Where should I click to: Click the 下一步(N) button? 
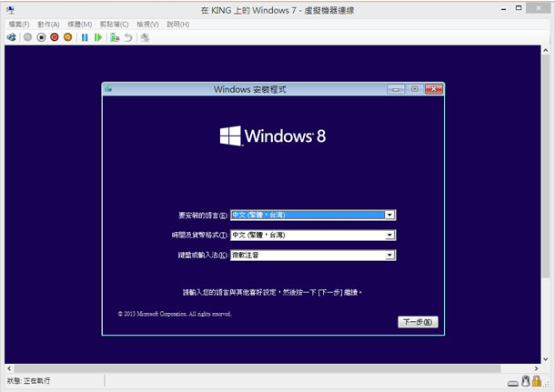(x=418, y=322)
